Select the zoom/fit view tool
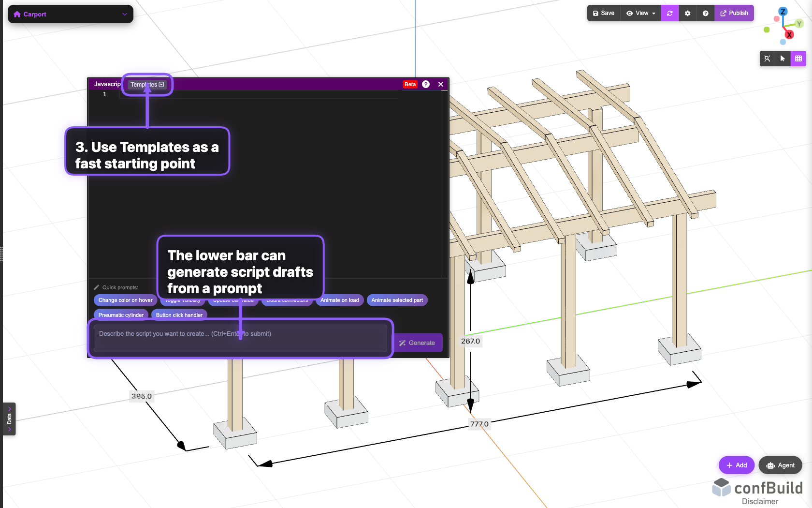The width and height of the screenshot is (812, 508). 767,59
